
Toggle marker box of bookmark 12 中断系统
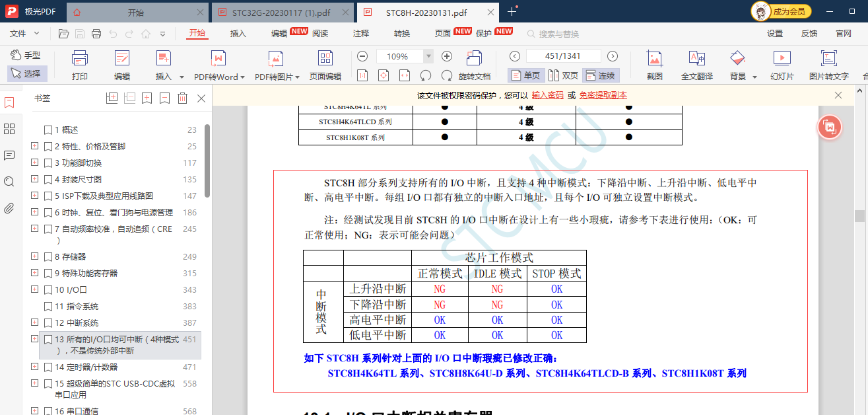tap(48, 323)
